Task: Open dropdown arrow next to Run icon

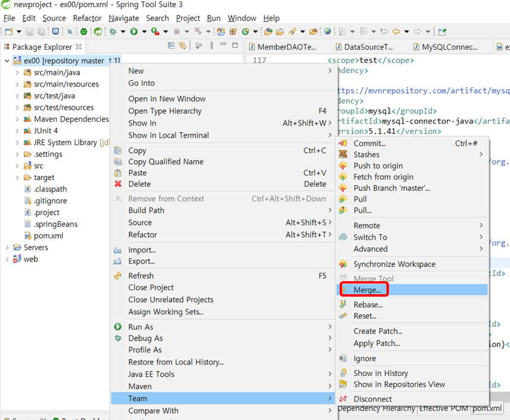Action: click(144, 31)
